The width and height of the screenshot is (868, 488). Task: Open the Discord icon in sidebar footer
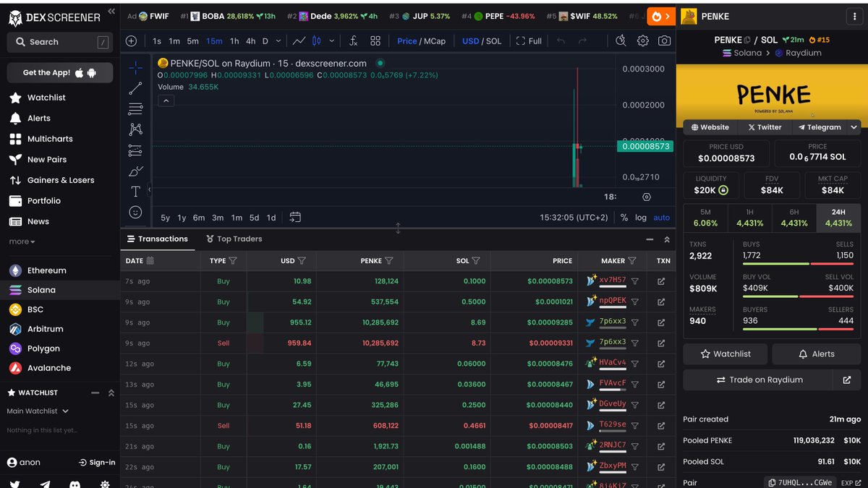tap(75, 484)
